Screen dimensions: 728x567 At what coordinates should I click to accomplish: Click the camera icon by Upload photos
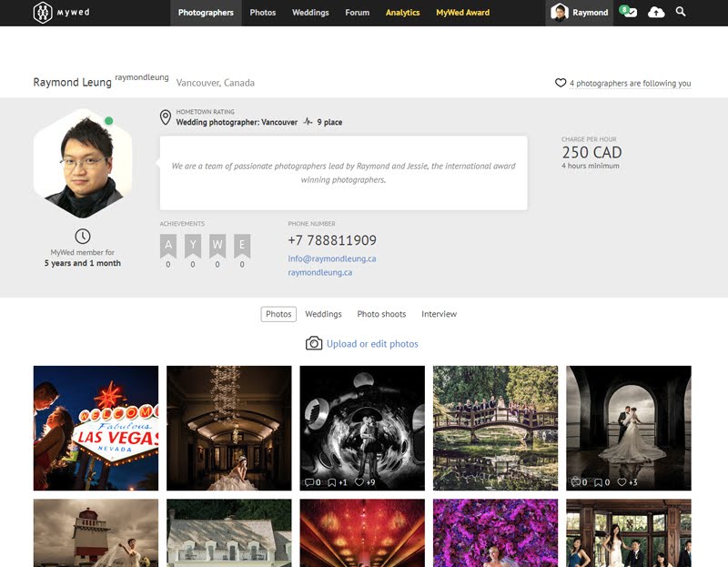pos(314,343)
